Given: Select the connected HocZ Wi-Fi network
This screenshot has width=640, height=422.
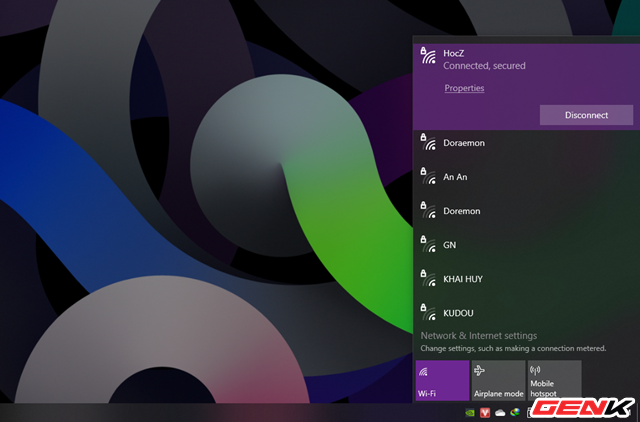Looking at the screenshot, I should pos(526,87).
